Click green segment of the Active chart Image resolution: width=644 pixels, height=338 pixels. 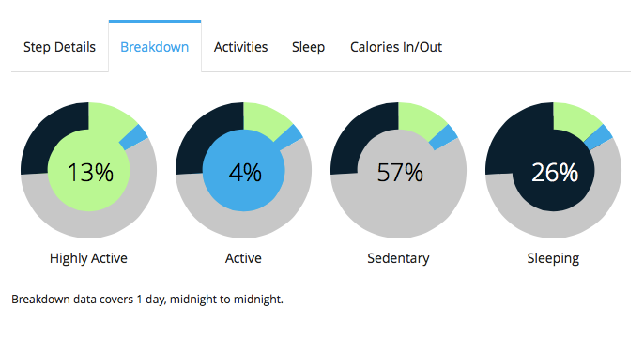266,120
